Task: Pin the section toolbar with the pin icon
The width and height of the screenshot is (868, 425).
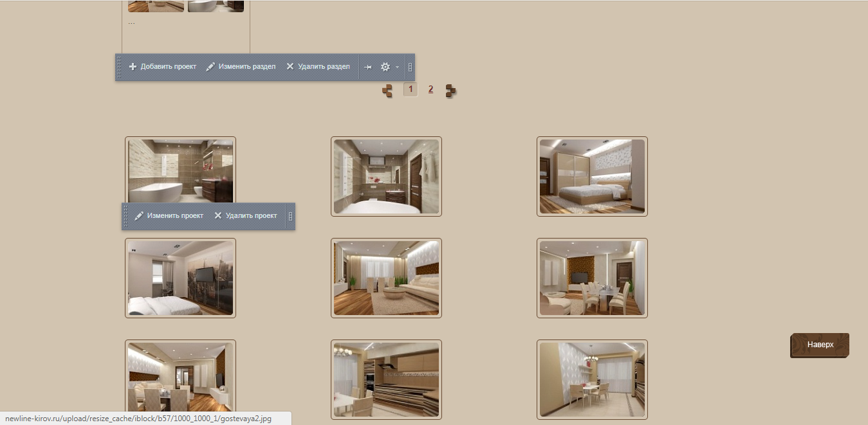Action: click(368, 67)
